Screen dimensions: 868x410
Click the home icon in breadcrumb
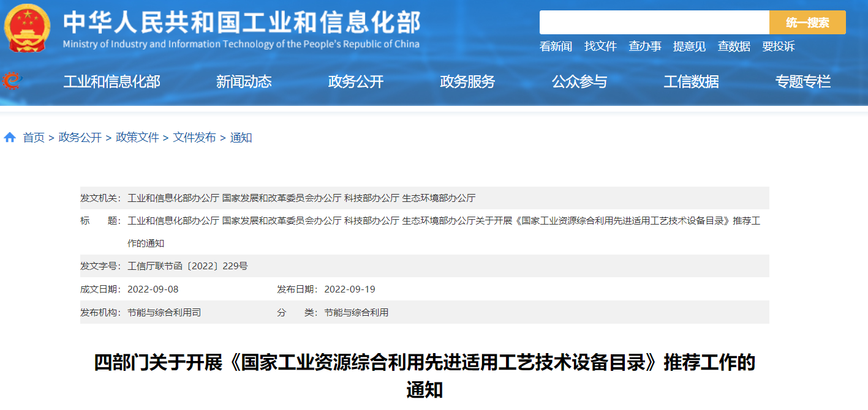click(10, 138)
